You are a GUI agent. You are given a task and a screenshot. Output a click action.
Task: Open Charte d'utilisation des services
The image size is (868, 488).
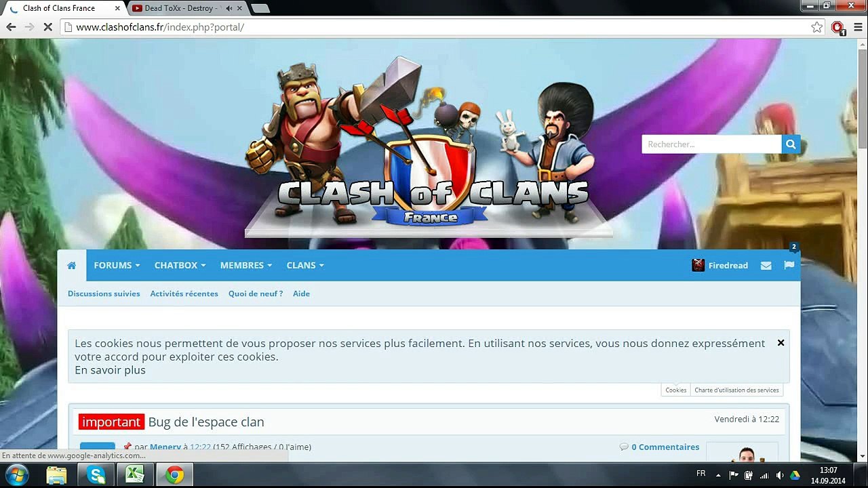click(x=736, y=390)
